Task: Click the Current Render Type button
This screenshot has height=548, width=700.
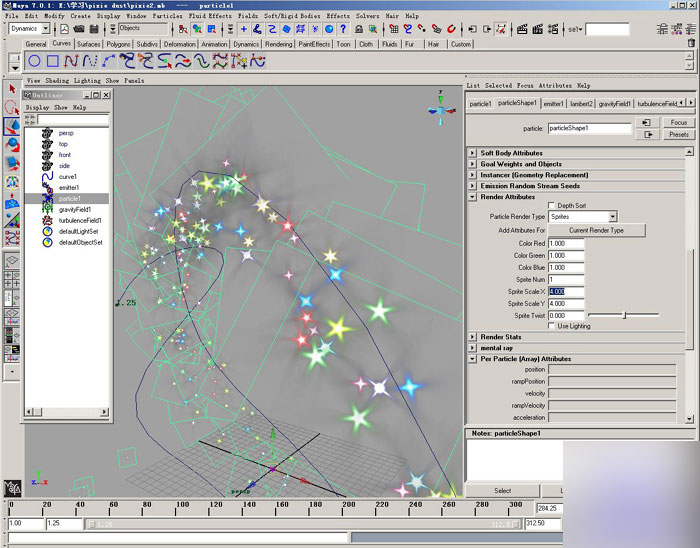Action: 596,230
